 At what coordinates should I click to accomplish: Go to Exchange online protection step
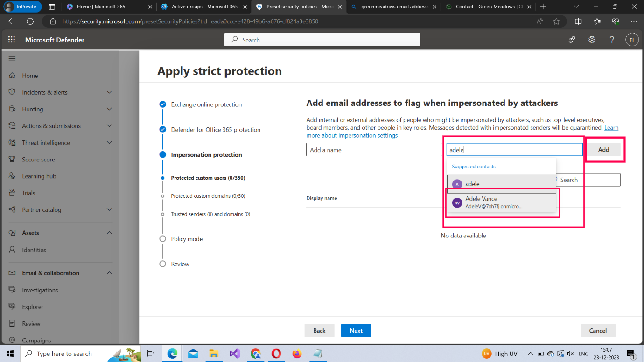click(206, 104)
